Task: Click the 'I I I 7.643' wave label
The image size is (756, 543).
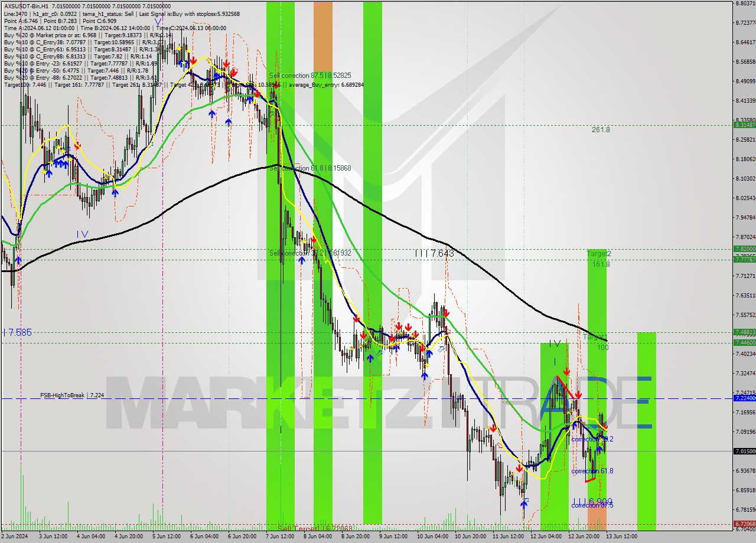Action: tap(434, 253)
